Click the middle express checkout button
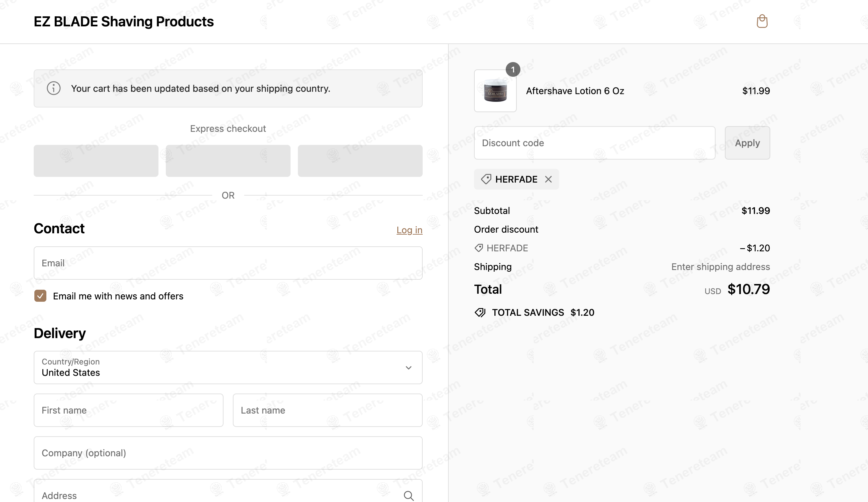868x502 pixels. point(228,161)
